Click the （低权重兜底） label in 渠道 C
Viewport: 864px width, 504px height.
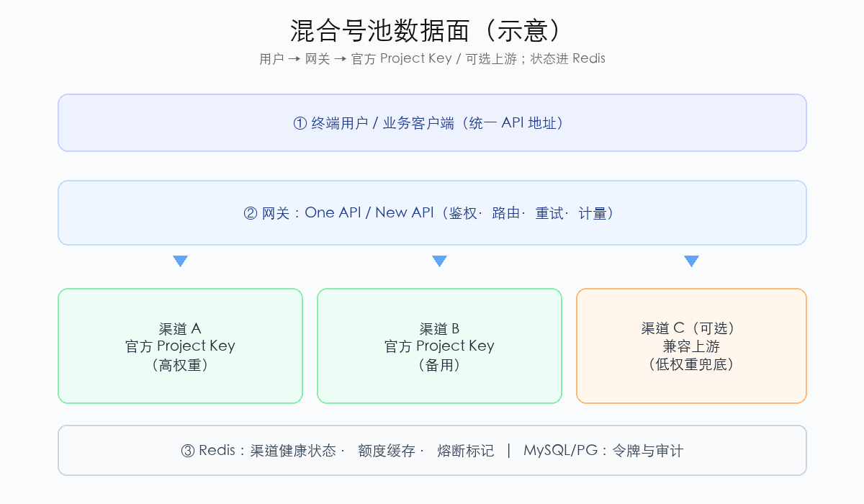pos(691,364)
